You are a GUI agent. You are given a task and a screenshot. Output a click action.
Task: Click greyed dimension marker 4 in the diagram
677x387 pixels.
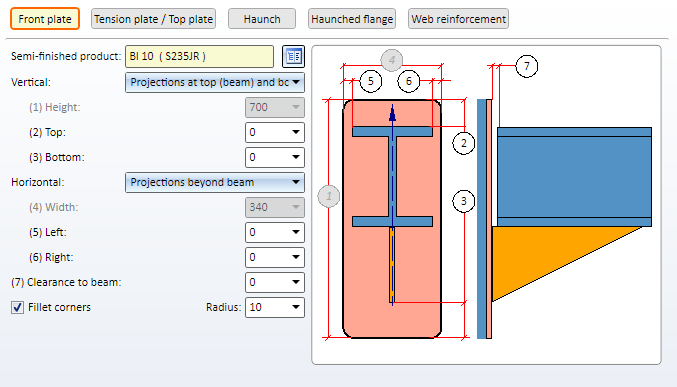point(392,60)
